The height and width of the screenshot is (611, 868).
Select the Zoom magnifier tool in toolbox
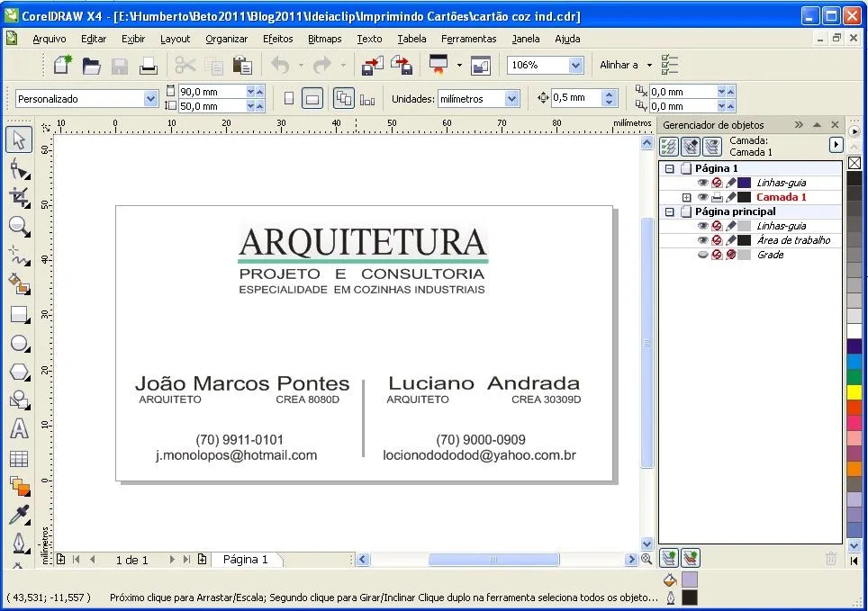pyautogui.click(x=20, y=227)
